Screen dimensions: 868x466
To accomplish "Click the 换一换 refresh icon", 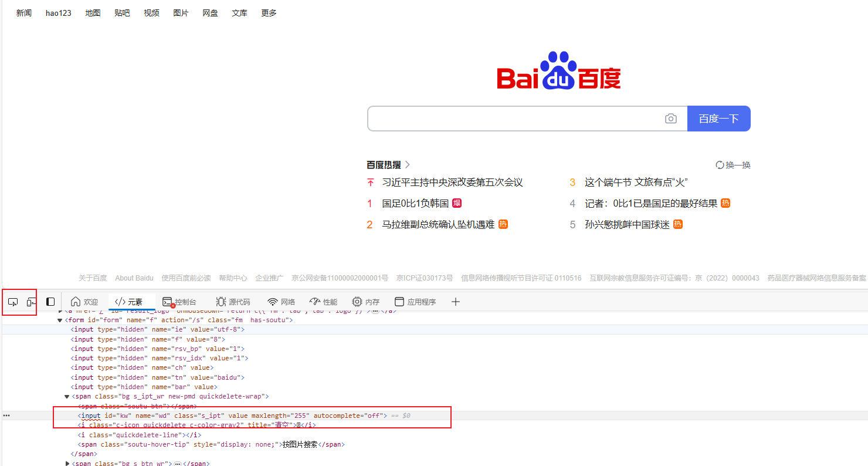I will click(x=720, y=165).
